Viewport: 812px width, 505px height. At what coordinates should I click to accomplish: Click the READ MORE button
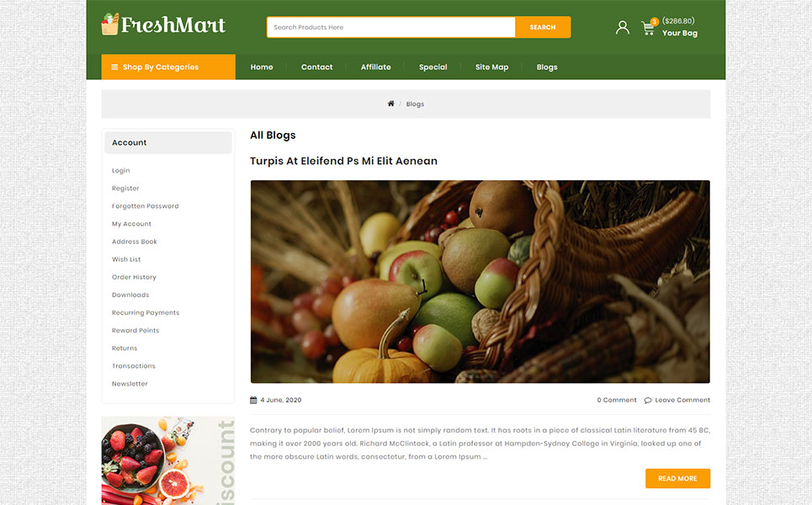677,479
